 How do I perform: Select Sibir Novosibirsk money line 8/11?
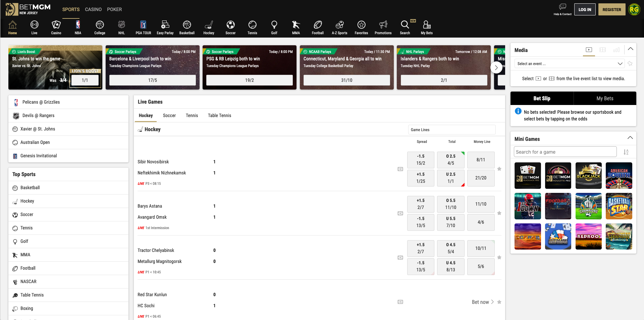click(x=481, y=160)
